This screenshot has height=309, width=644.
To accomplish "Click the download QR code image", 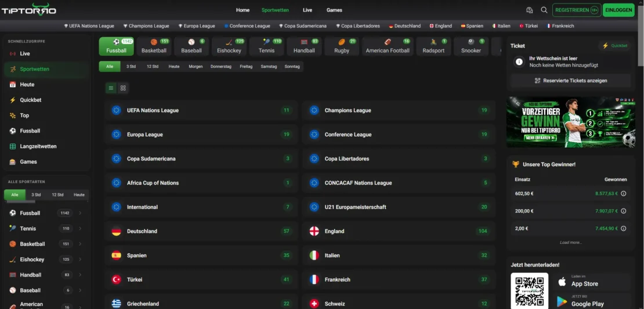I will pyautogui.click(x=529, y=291).
